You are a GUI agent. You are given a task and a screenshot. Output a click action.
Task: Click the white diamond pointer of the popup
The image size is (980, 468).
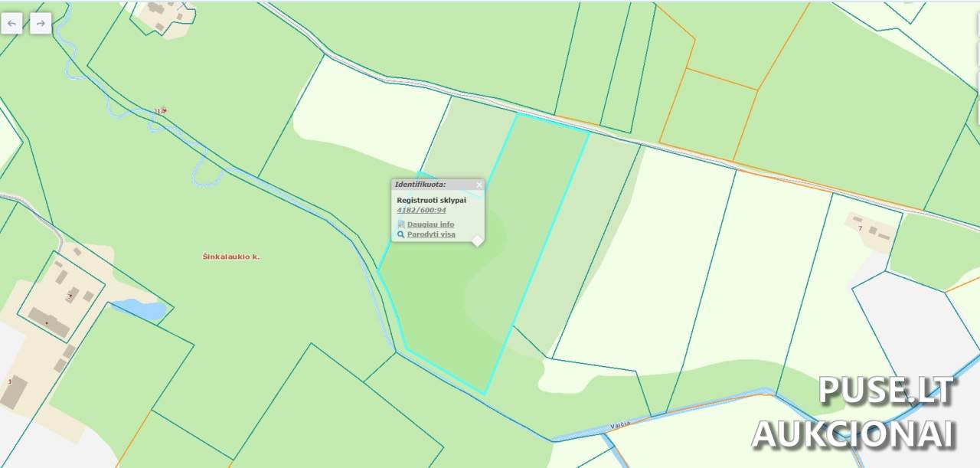(x=477, y=241)
